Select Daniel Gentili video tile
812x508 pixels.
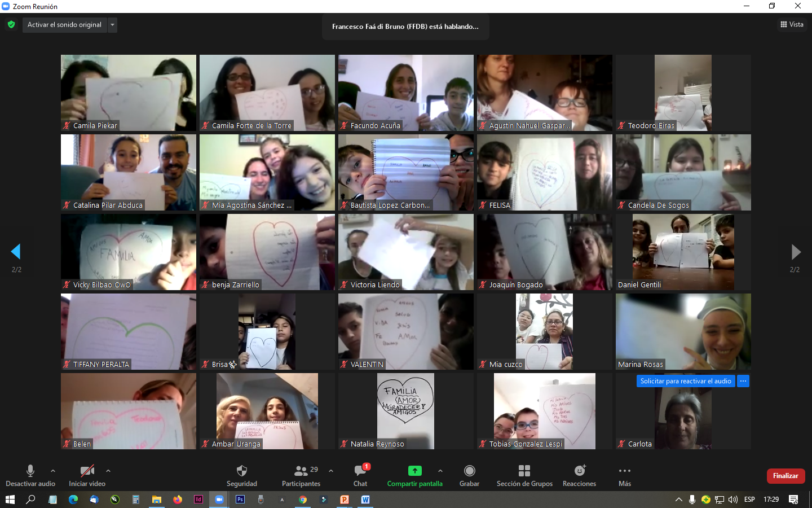tap(683, 252)
